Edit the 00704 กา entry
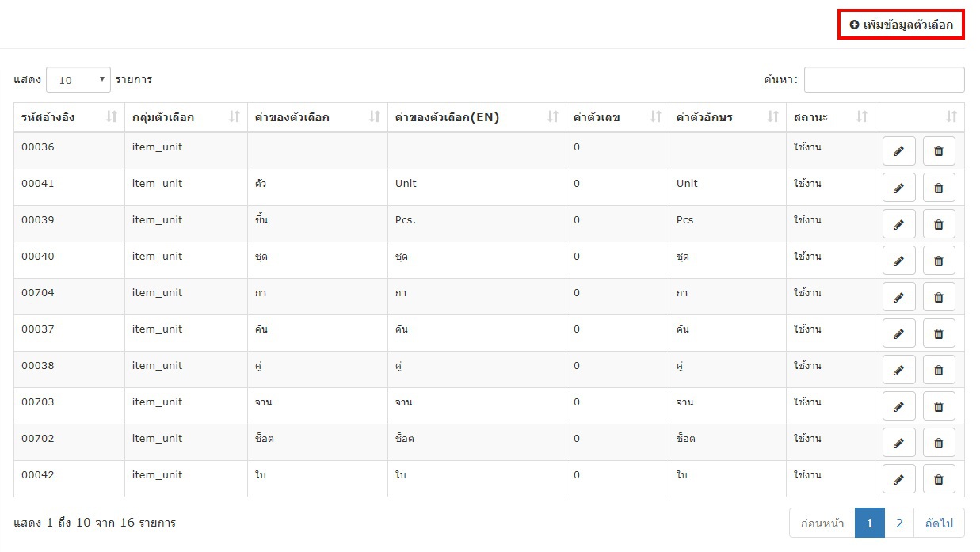Screen dimensions: 980x552 899,297
